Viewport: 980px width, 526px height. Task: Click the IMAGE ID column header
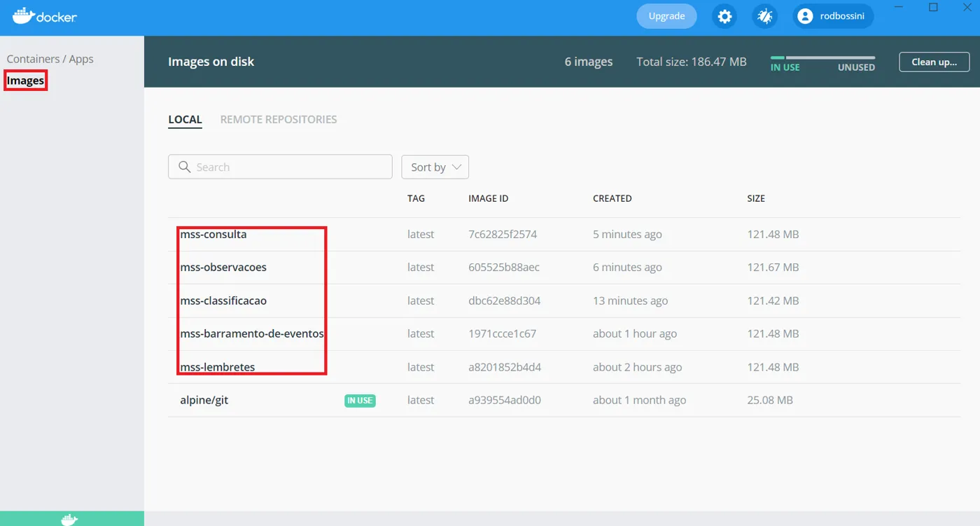tap(488, 198)
